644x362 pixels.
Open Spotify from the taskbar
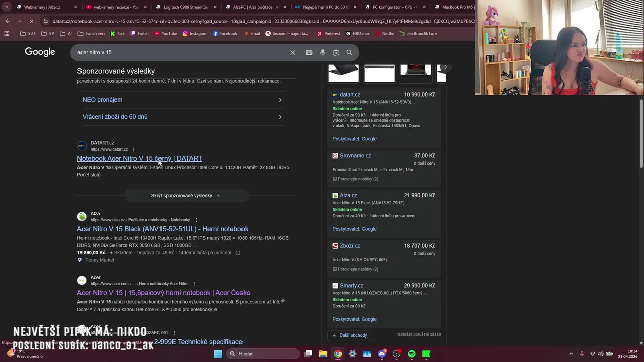point(412,354)
